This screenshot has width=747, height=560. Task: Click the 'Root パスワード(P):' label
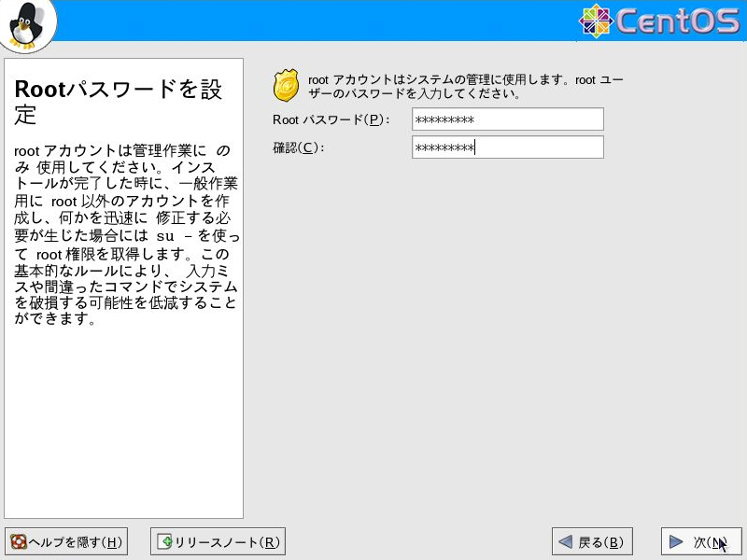point(331,119)
